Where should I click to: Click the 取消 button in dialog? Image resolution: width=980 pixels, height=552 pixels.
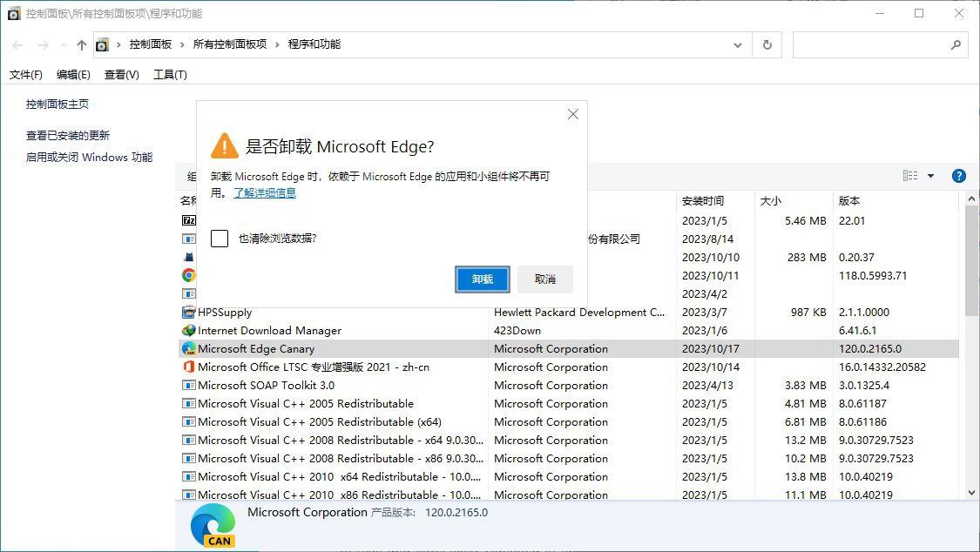point(545,279)
